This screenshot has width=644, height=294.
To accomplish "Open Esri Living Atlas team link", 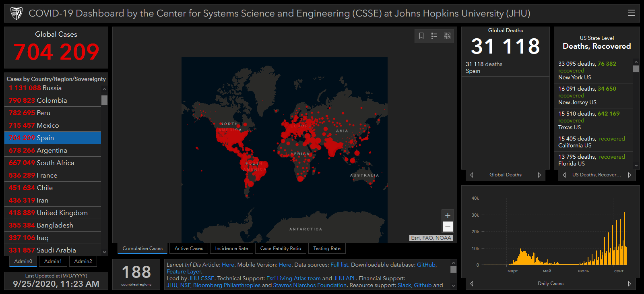I will [x=293, y=278].
